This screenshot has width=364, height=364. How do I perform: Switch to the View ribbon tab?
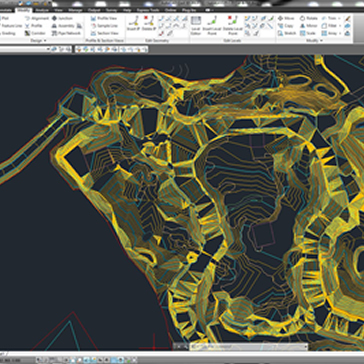(x=58, y=10)
